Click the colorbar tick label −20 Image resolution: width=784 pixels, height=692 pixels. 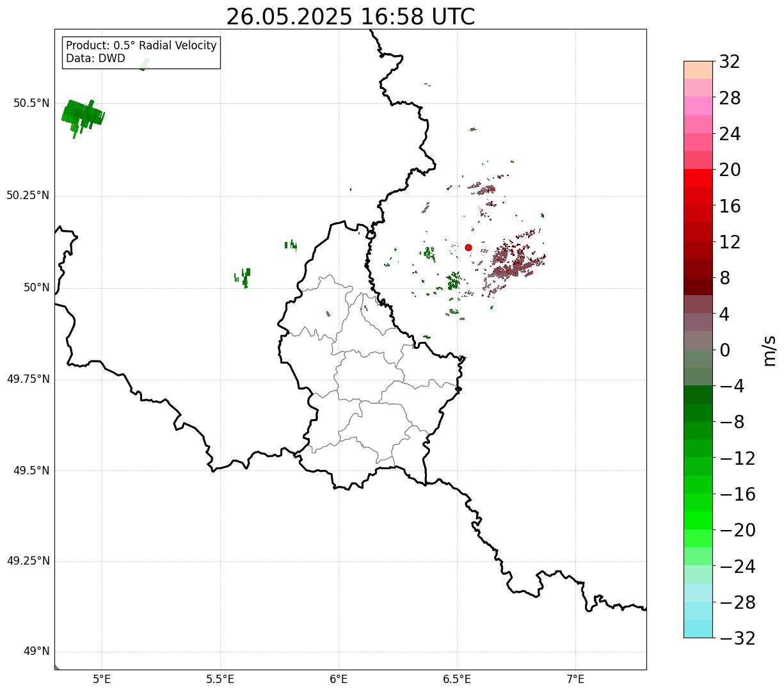[x=737, y=530]
